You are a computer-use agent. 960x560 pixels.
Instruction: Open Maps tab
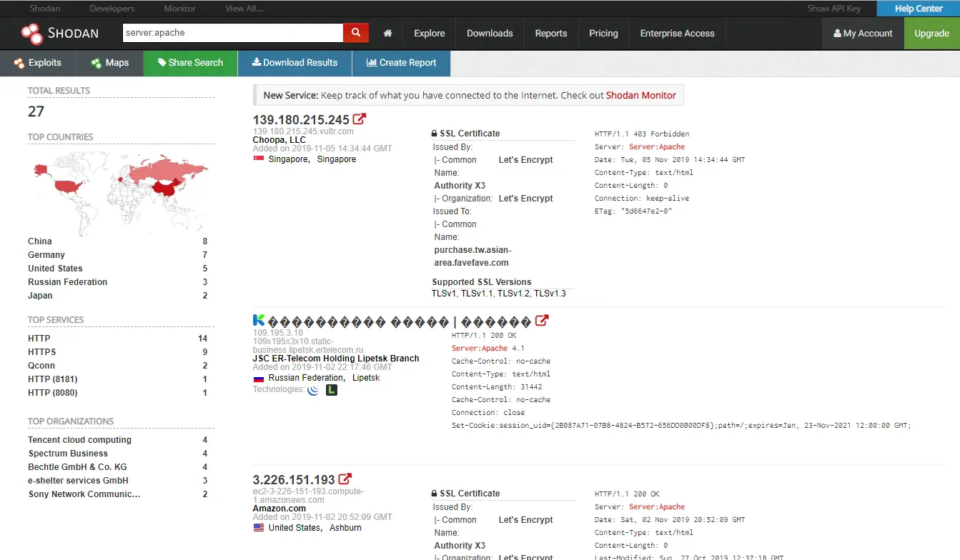coord(110,63)
